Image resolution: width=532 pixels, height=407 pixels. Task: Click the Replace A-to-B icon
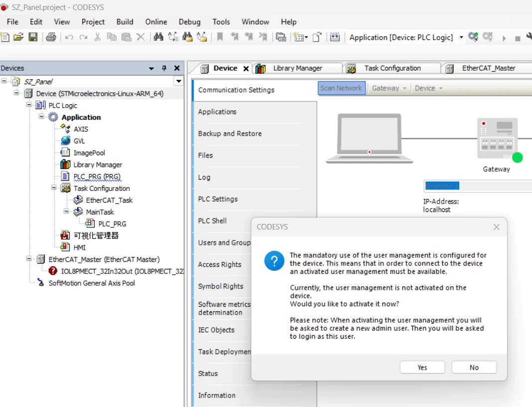tap(173, 37)
